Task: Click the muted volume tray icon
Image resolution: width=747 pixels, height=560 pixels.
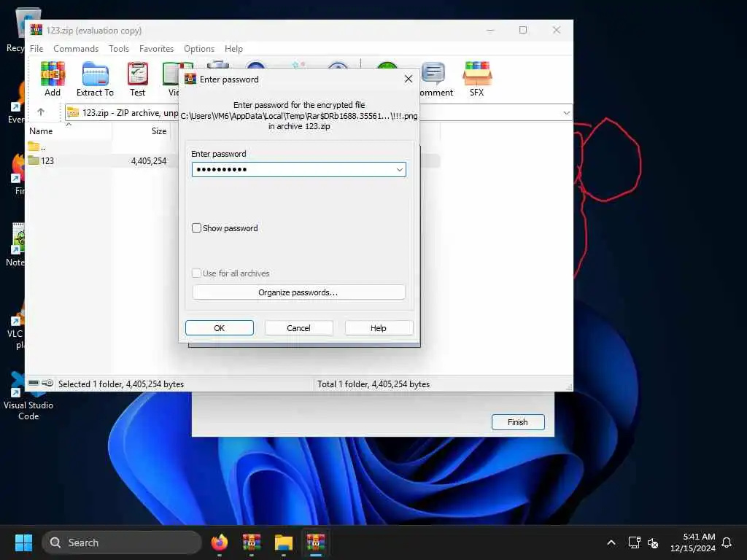Action: pos(653,542)
